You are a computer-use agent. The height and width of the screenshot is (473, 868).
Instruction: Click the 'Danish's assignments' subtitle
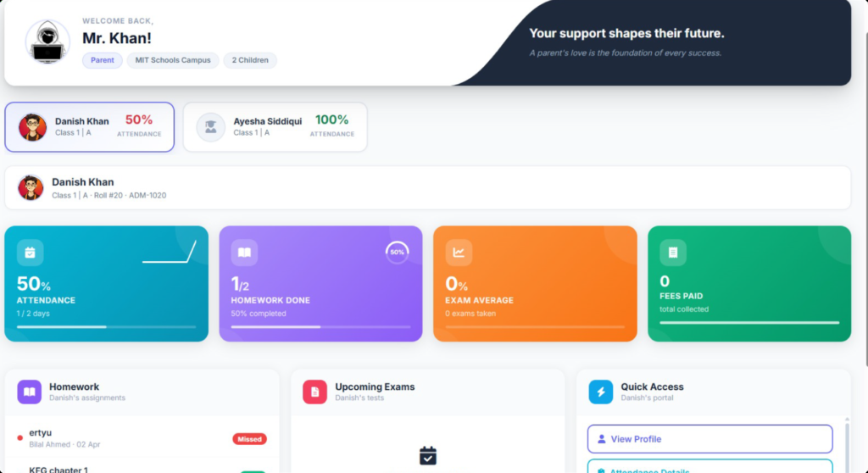(87, 398)
